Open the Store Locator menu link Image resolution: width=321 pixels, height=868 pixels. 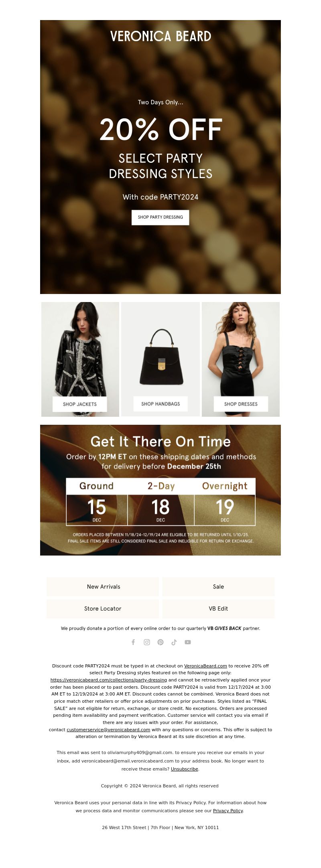103,608
